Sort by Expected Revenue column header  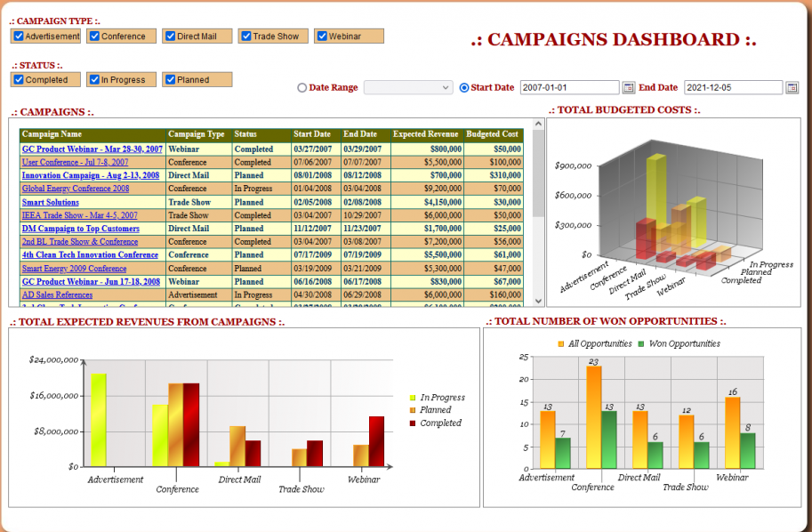pyautogui.click(x=427, y=134)
